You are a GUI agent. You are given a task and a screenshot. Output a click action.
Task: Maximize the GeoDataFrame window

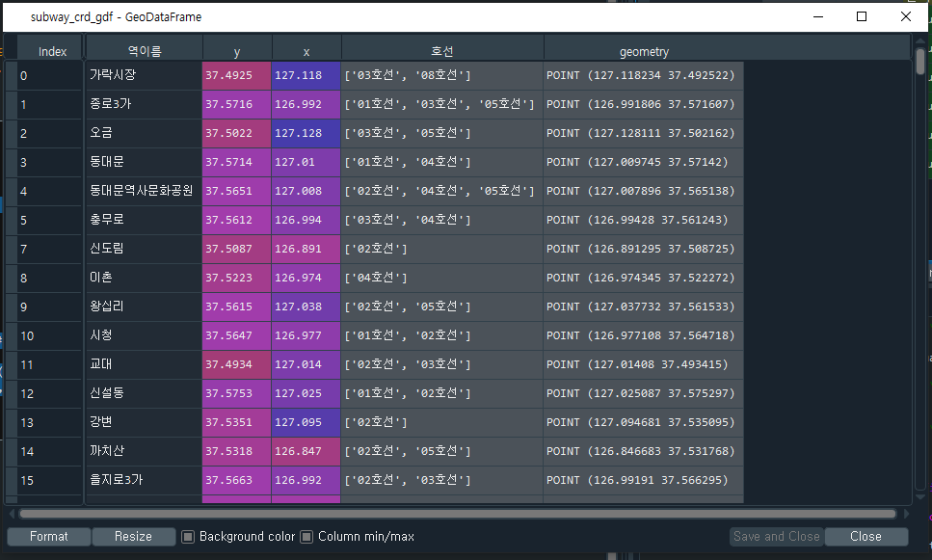coord(862,16)
